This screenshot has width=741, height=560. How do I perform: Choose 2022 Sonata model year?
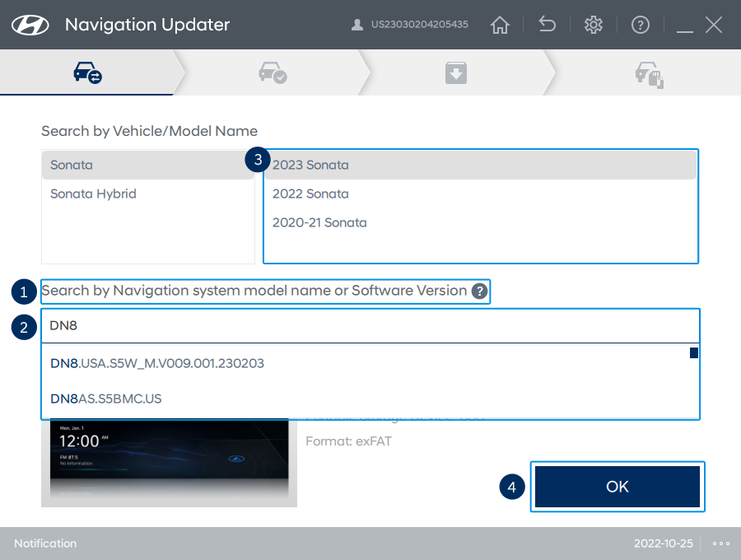310,194
